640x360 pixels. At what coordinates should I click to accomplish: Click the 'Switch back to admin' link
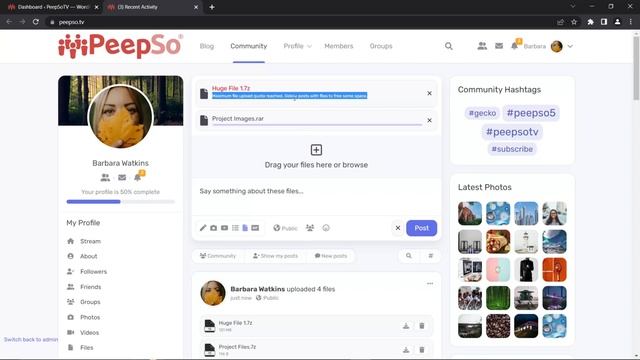pos(31,340)
